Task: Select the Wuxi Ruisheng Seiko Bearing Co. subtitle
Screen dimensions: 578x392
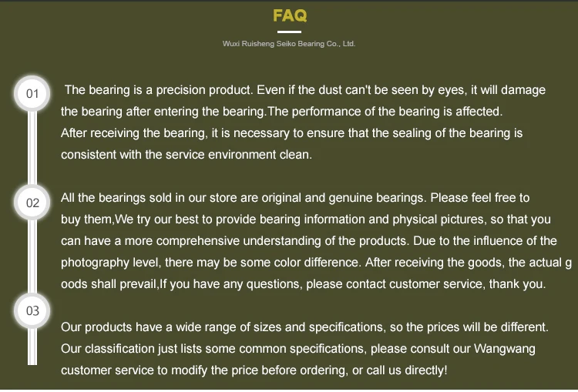Action: coord(289,44)
